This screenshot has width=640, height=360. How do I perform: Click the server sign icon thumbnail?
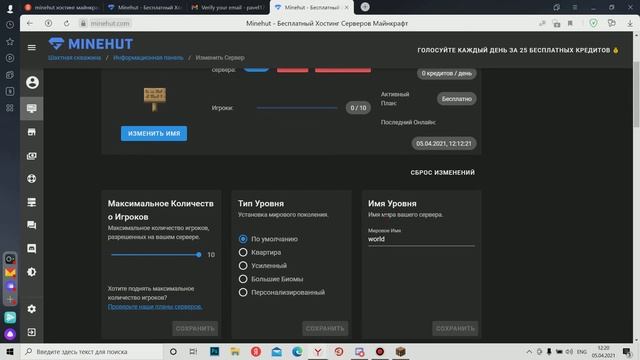tap(155, 99)
